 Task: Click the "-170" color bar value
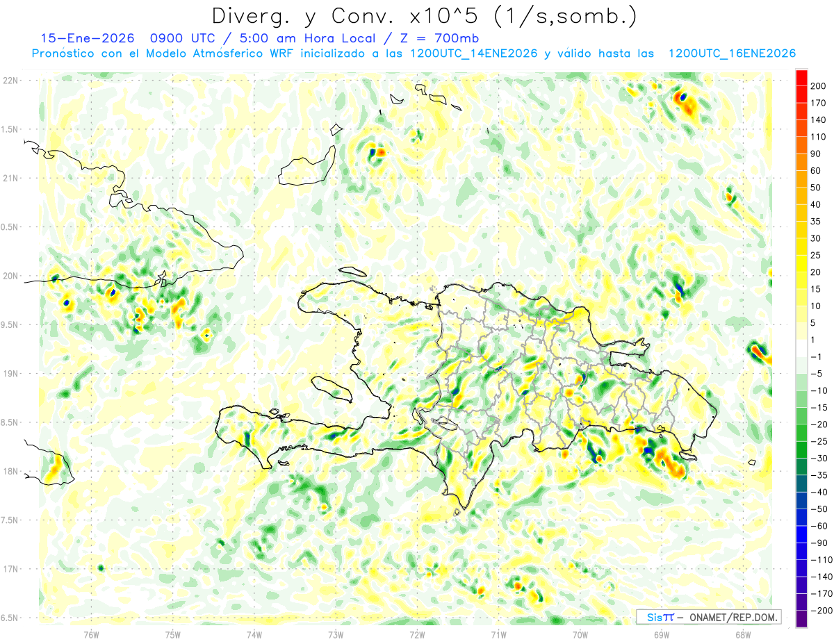click(x=823, y=594)
